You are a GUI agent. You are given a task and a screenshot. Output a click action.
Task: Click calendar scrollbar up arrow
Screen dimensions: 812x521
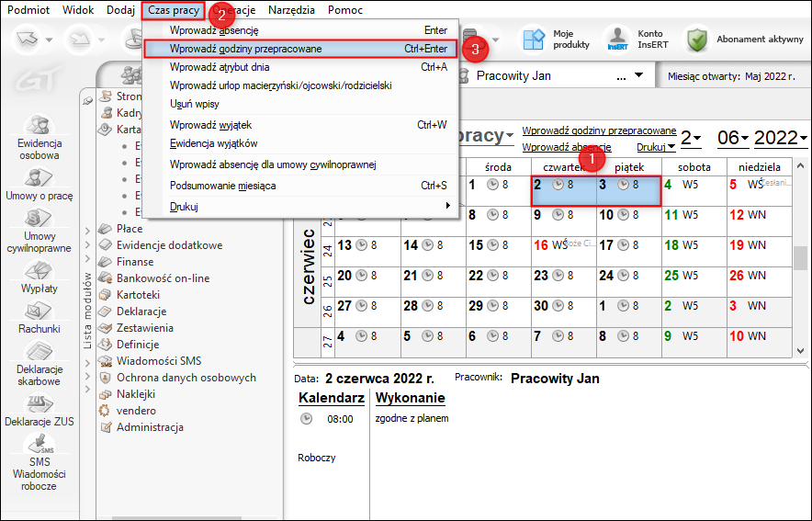tap(801, 165)
